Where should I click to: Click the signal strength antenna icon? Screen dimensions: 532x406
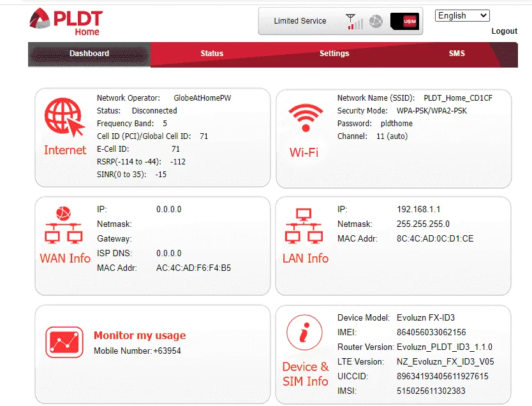[355, 22]
